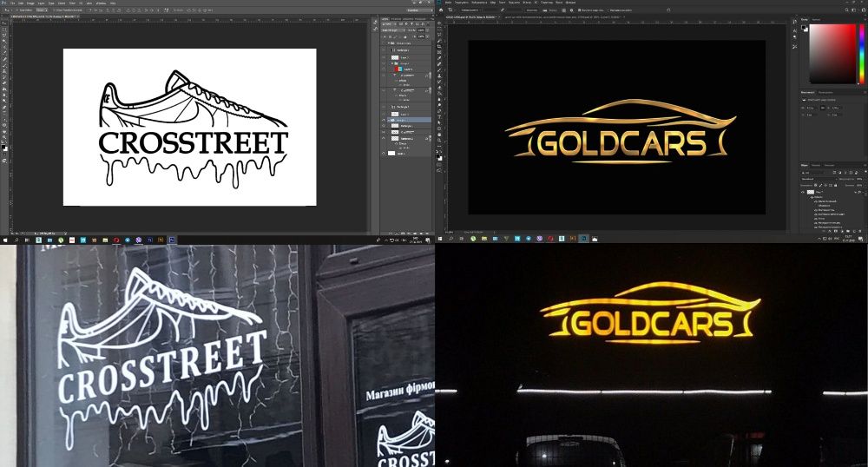
Task: Select the Crop tool in right Photoshop window
Action: pos(439,47)
